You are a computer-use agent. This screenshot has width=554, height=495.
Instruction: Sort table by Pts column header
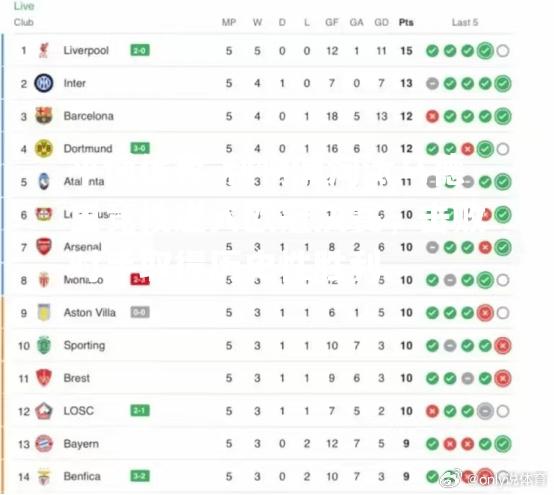pos(406,22)
